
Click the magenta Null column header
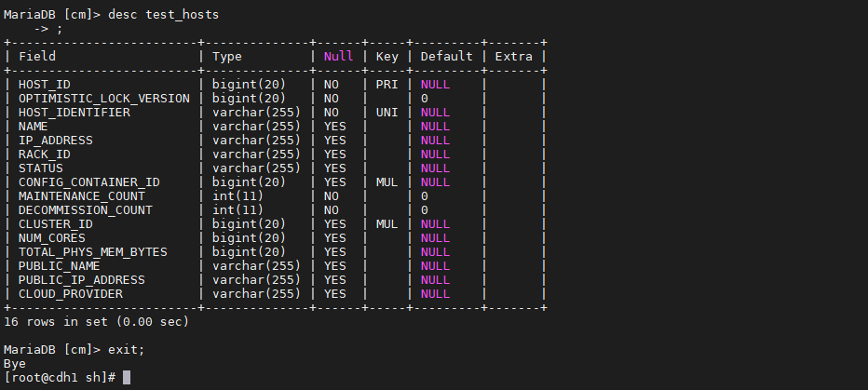(x=338, y=57)
